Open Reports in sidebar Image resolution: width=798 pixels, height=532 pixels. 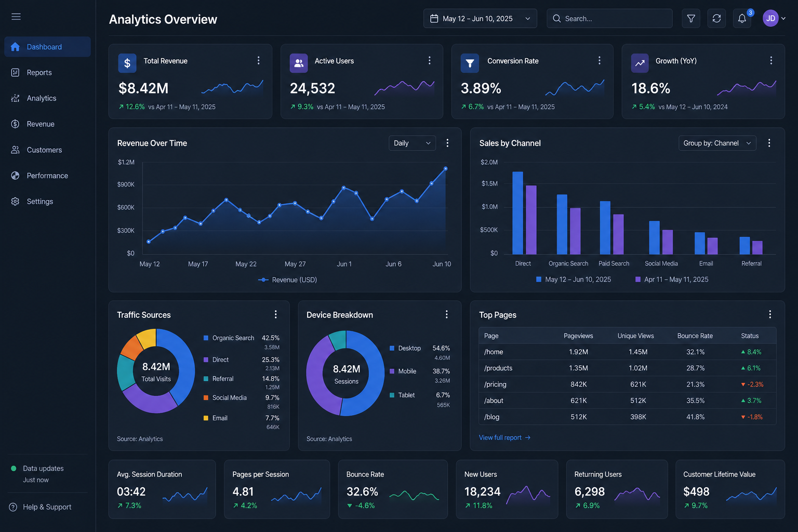click(x=47, y=73)
